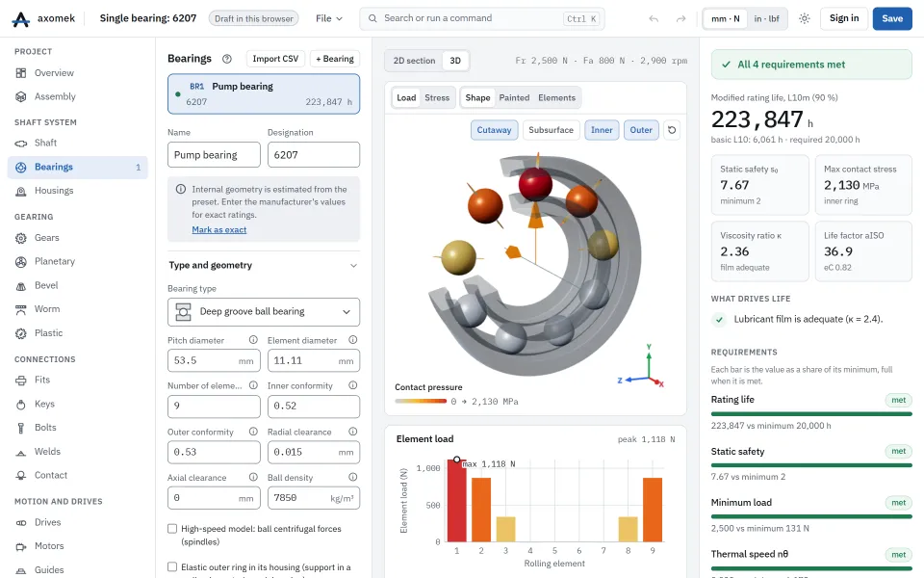Viewport: 924px width, 578px height.
Task: Toggle the Cutaway view
Action: click(495, 130)
